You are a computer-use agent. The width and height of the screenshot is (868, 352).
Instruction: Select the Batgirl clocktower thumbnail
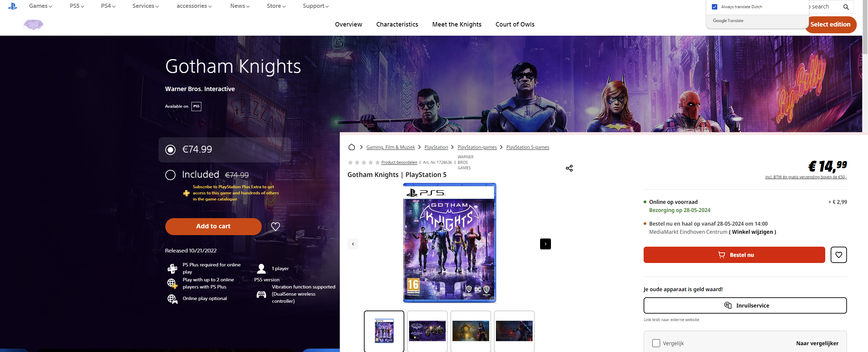(470, 331)
